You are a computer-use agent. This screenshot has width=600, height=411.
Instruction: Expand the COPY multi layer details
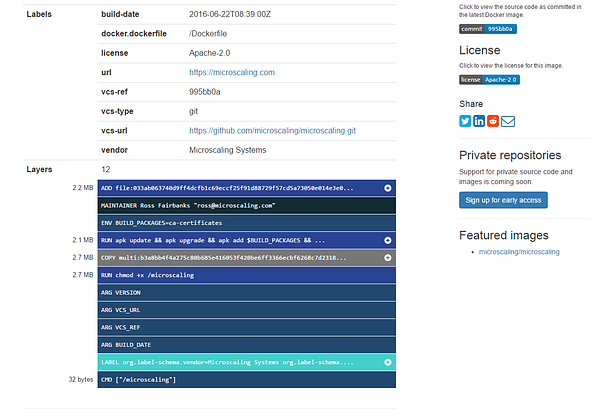[388, 258]
